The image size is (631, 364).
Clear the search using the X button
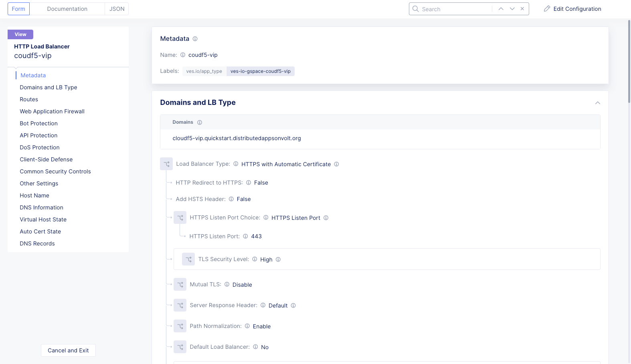(522, 9)
